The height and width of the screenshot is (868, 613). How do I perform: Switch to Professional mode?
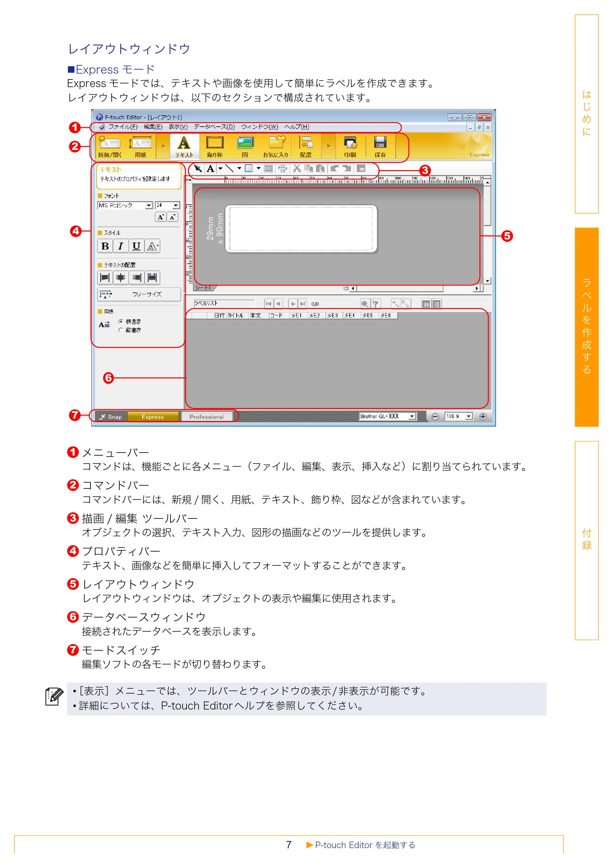pyautogui.click(x=207, y=417)
